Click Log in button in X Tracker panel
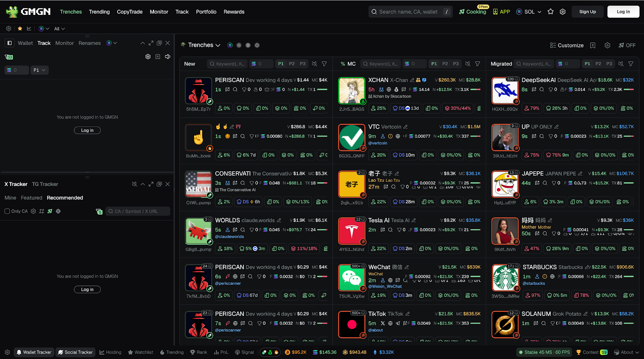The height and width of the screenshot is (359, 644). [x=87, y=289]
